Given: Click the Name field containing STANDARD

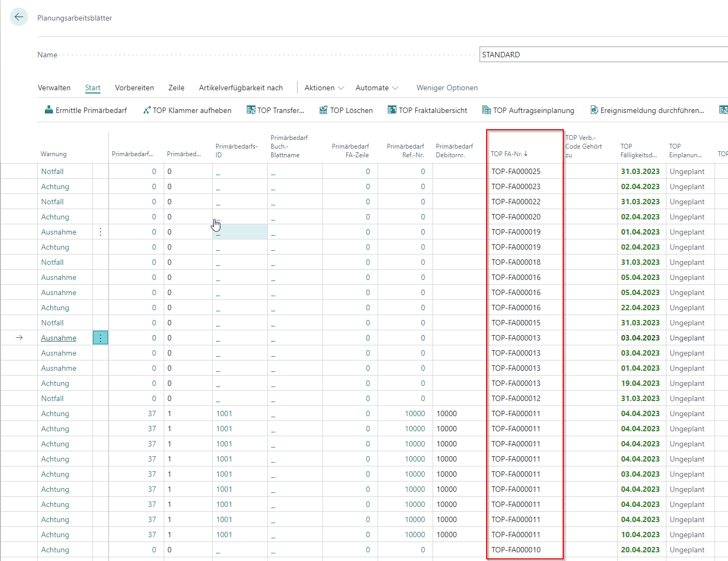Looking at the screenshot, I should (x=602, y=55).
